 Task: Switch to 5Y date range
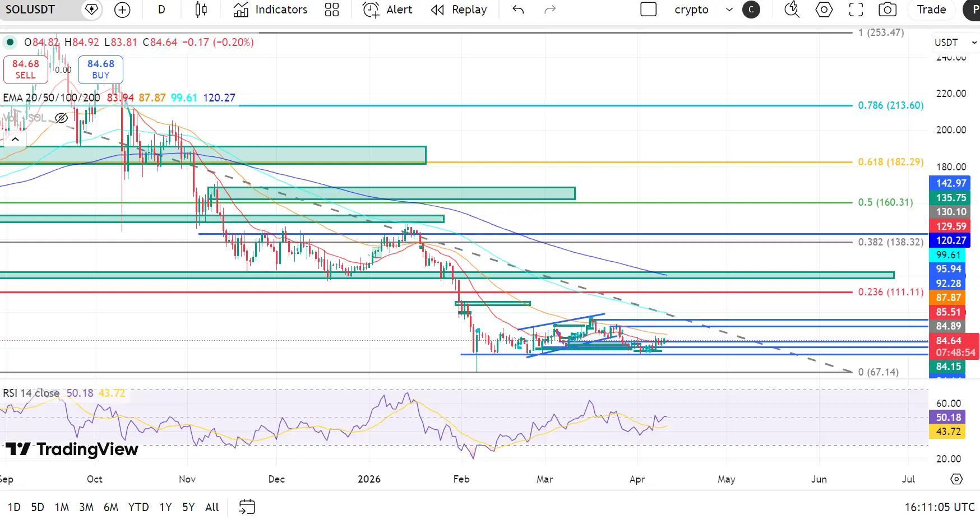188,507
